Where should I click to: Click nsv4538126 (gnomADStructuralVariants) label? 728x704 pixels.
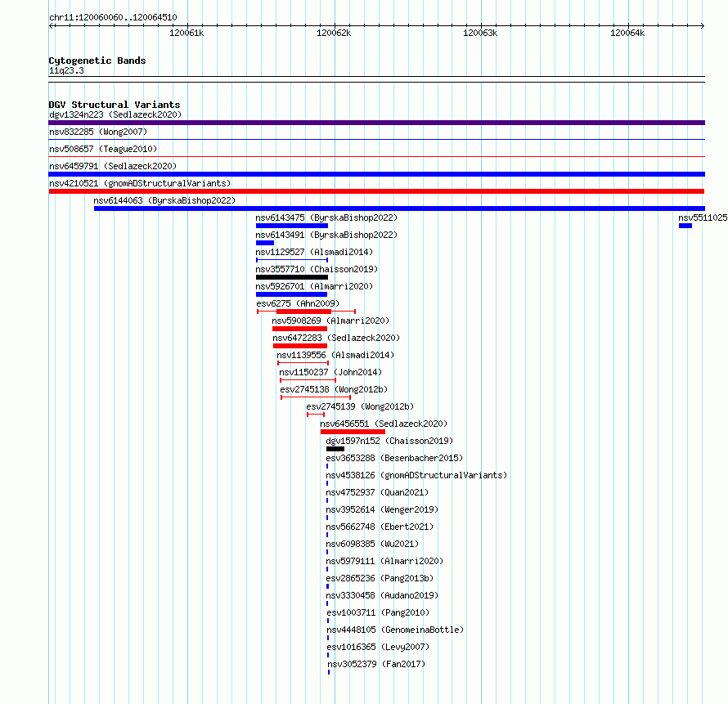point(416,475)
